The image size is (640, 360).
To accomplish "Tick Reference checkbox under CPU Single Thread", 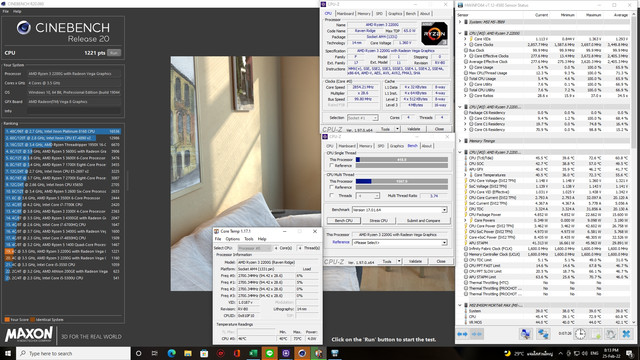I will tap(331, 165).
